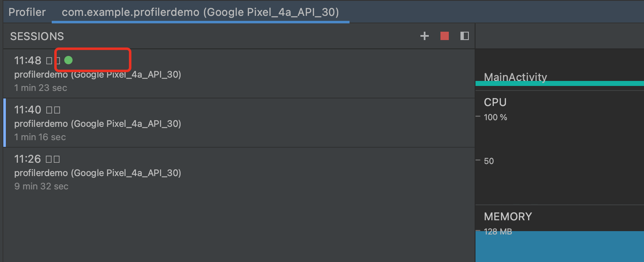Select the second artifact icon beside 11:40
The width and height of the screenshot is (644, 262).
click(57, 110)
